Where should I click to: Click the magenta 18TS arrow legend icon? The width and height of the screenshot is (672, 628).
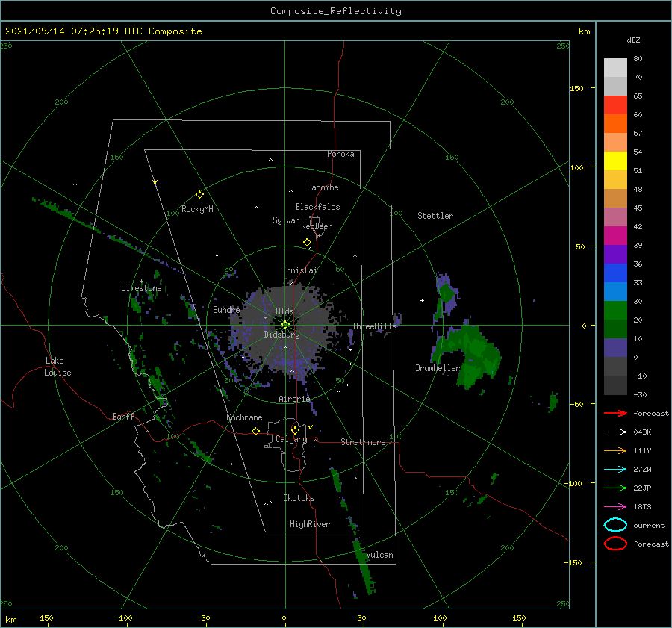(x=615, y=507)
